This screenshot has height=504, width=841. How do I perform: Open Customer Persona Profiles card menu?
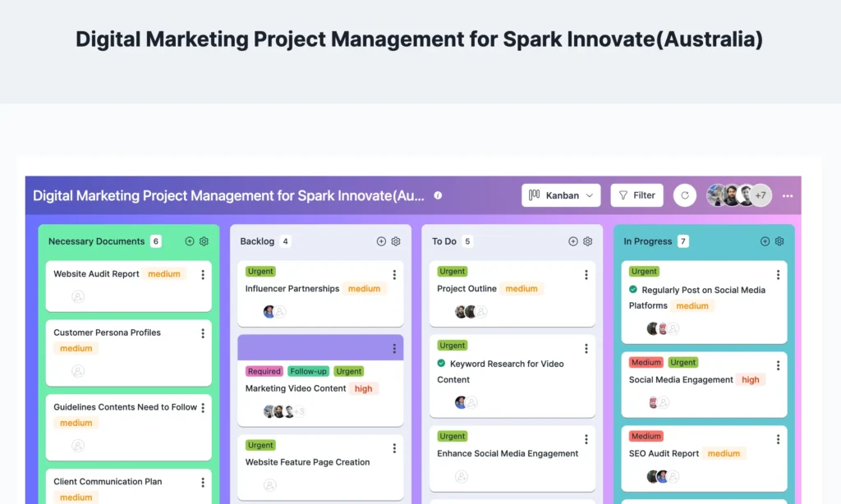(203, 333)
